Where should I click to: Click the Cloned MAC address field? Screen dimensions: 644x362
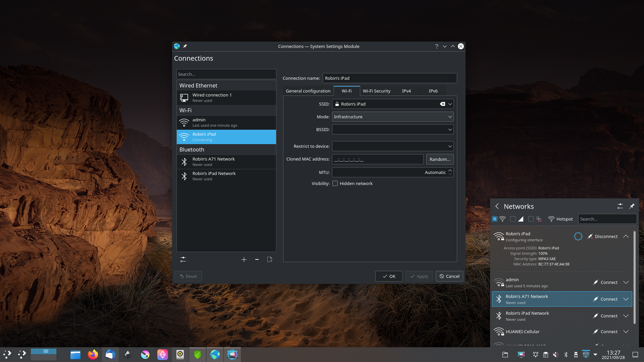[378, 159]
